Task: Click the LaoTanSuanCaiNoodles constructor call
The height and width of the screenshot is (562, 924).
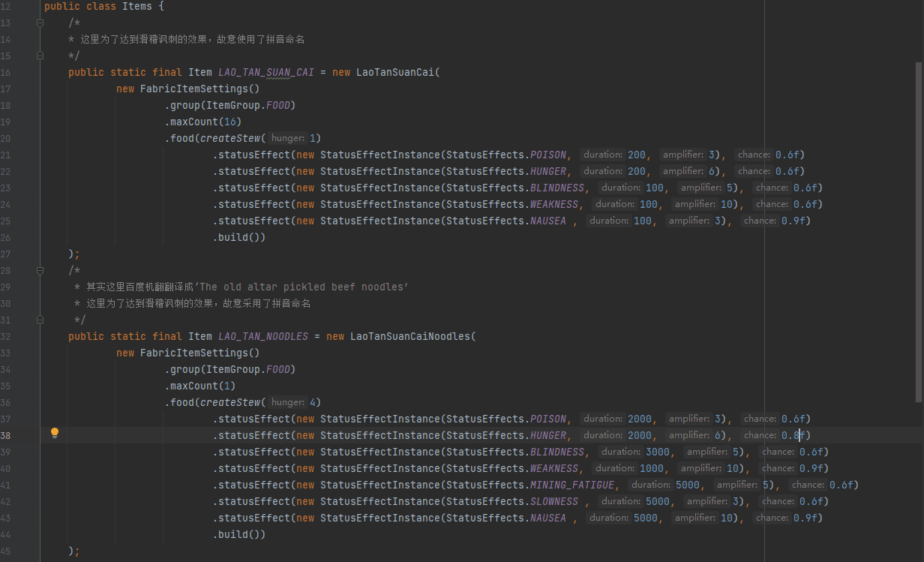Action: click(409, 337)
